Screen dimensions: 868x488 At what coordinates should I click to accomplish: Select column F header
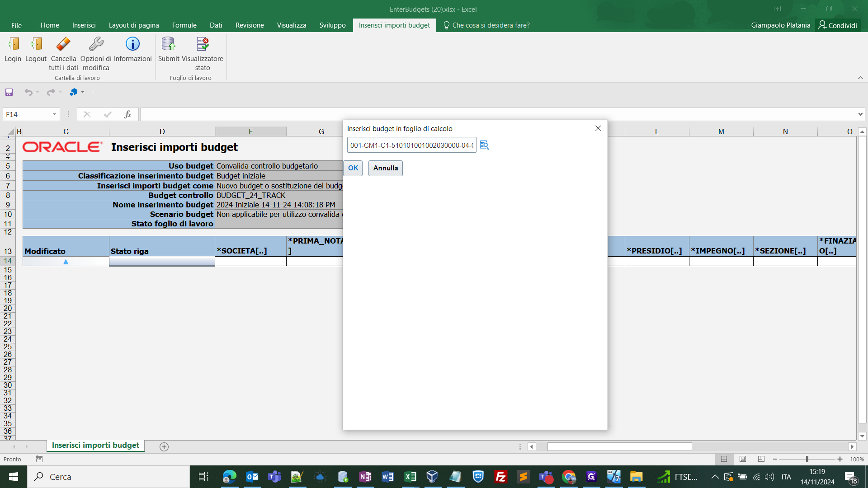tap(250, 131)
